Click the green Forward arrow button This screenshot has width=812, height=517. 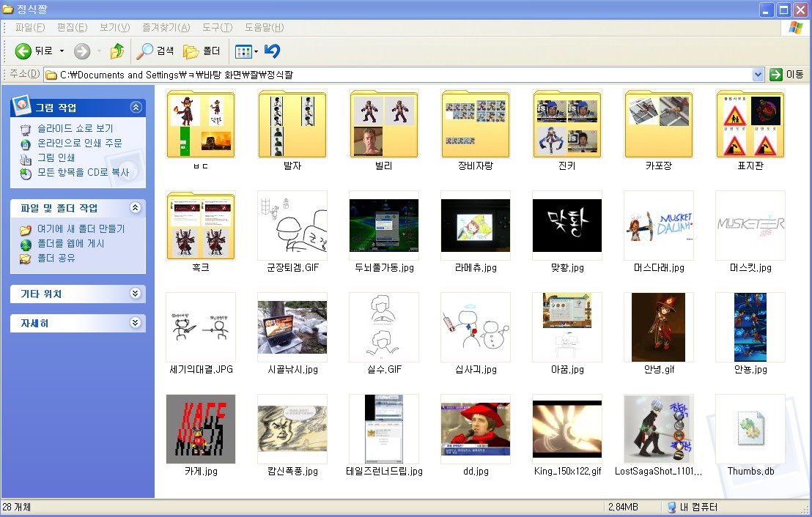(x=82, y=51)
